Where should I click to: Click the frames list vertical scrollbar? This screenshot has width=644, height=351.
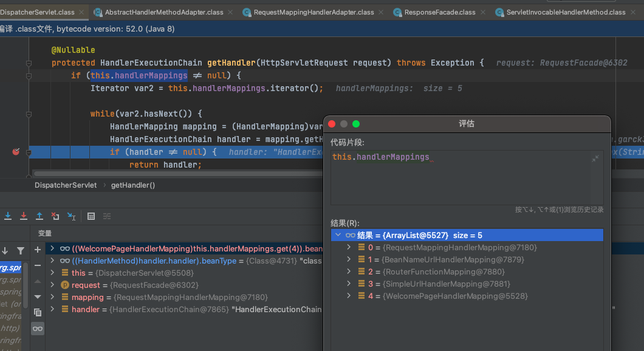click(26, 285)
